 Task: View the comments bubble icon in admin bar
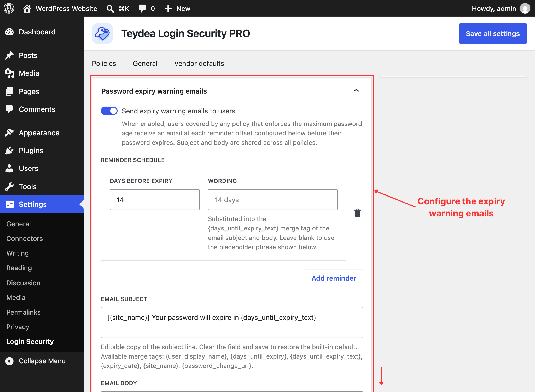pyautogui.click(x=142, y=9)
